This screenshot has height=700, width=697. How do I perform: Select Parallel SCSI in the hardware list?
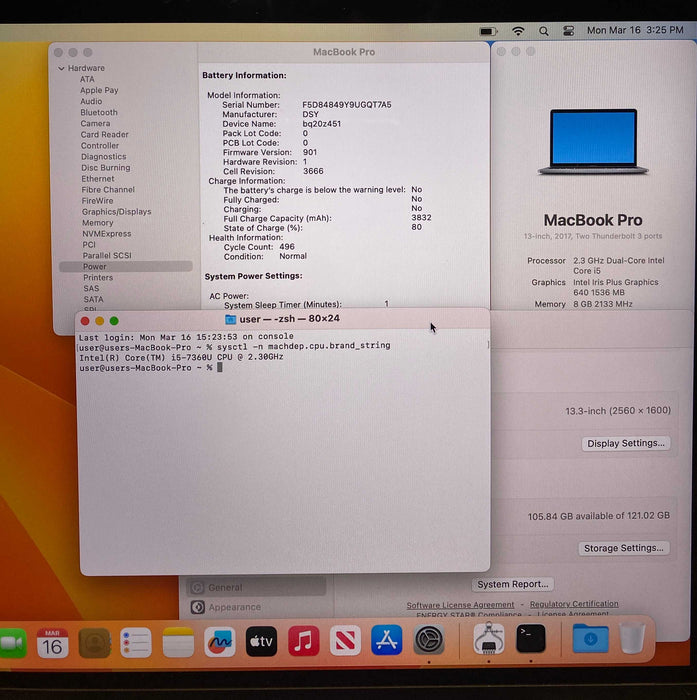pos(107,255)
